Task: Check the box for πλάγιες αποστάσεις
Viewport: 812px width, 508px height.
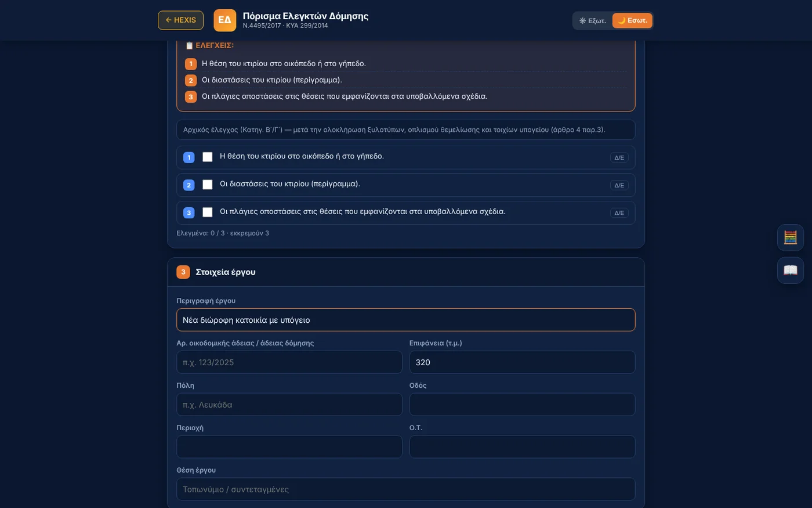Action: pos(208,212)
